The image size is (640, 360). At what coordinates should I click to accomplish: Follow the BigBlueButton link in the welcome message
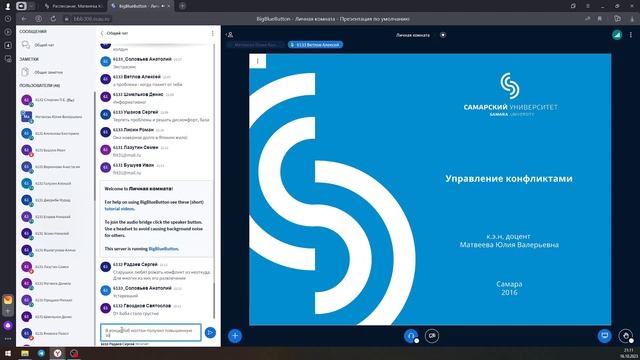tap(163, 249)
